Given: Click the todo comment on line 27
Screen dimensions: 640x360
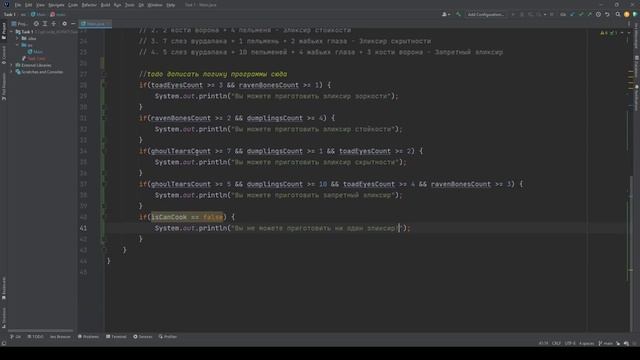Looking at the screenshot, I should 213,74.
